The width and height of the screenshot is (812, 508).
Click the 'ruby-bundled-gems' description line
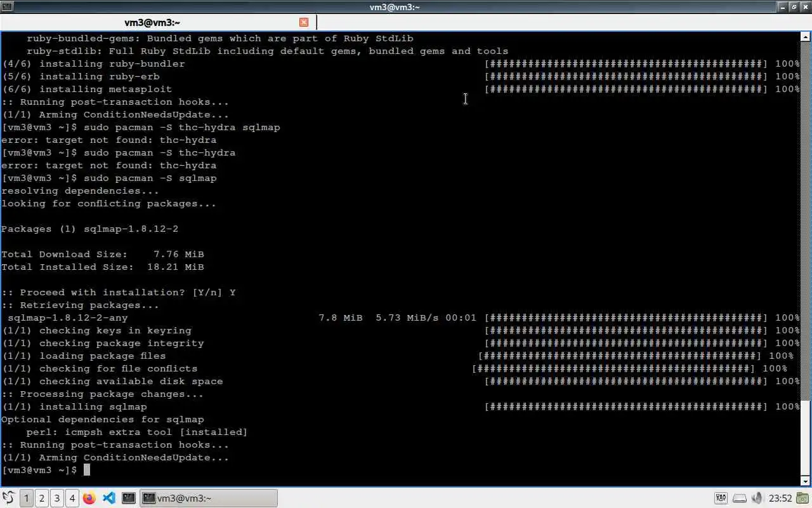click(x=220, y=38)
